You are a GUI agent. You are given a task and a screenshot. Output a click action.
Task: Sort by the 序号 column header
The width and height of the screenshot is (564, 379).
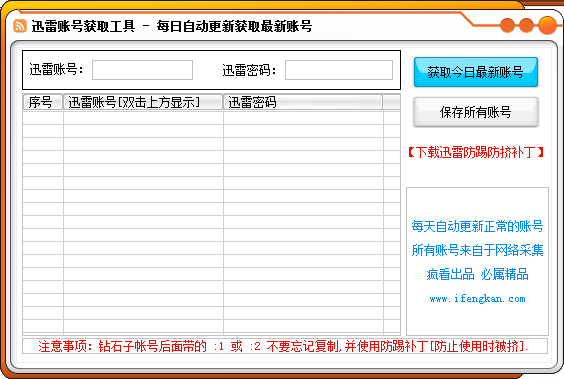click(43, 102)
